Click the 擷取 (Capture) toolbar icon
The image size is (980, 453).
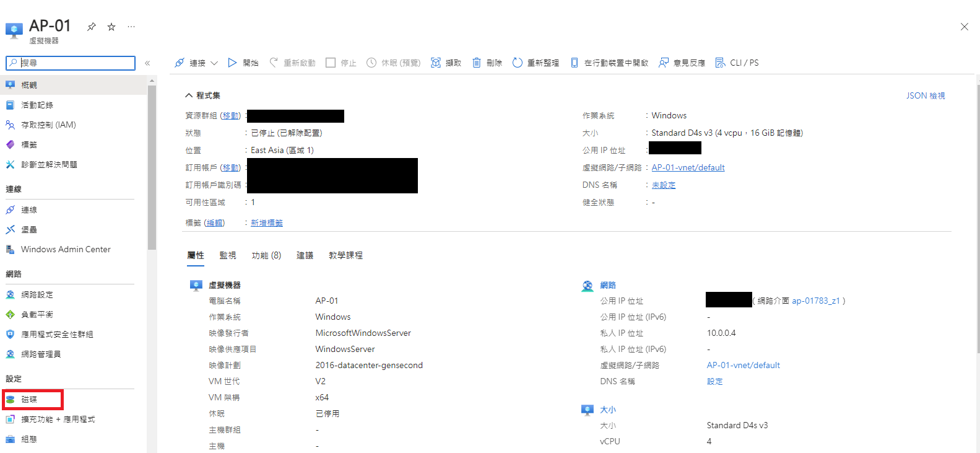point(436,63)
